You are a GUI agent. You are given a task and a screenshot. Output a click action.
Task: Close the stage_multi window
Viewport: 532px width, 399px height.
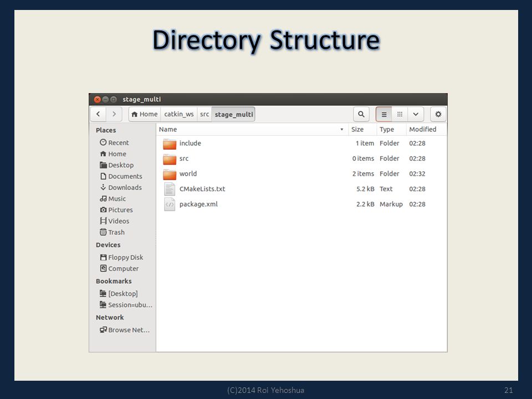click(x=98, y=99)
